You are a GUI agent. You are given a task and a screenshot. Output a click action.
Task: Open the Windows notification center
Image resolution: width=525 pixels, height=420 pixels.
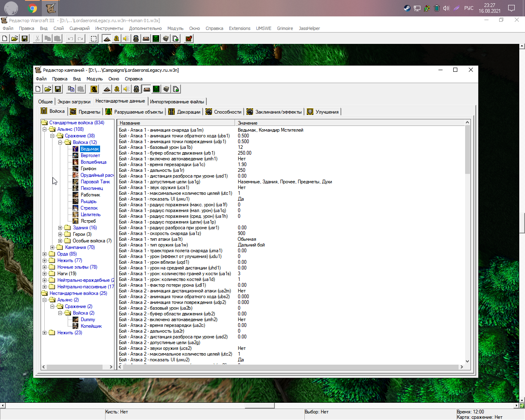(511, 8)
